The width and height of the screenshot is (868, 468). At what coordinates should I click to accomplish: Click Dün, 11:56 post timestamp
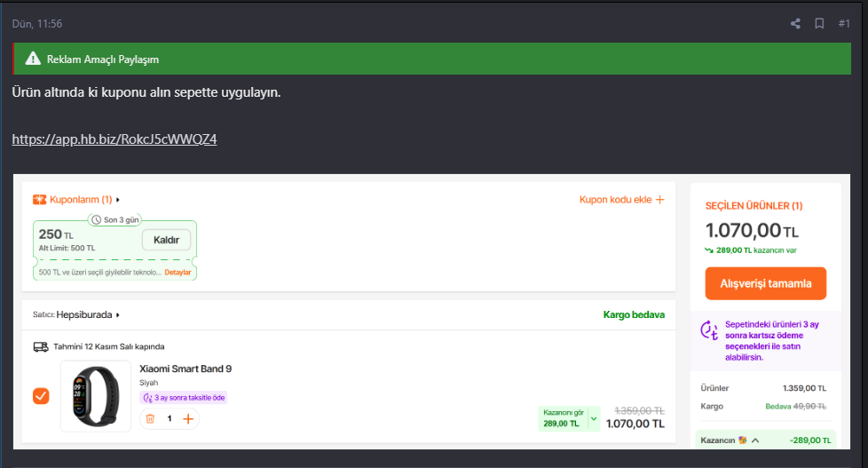37,24
